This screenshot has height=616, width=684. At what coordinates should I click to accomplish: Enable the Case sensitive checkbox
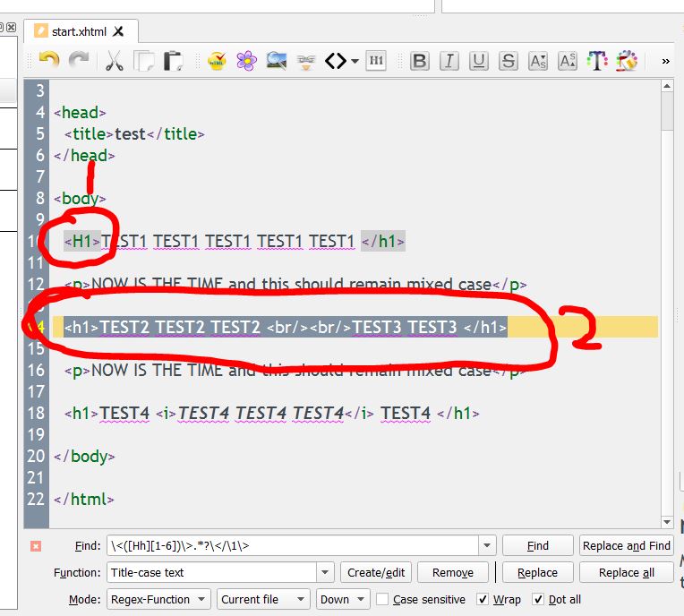(382, 599)
